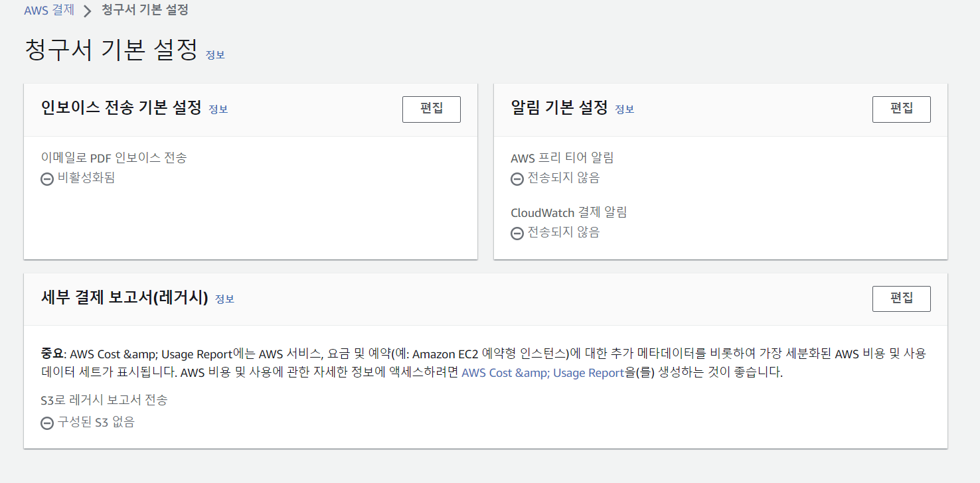Screen dimensions: 980x483
Task: Follow the AWS Cost & Usage Report hyperlink
Action: tap(542, 373)
